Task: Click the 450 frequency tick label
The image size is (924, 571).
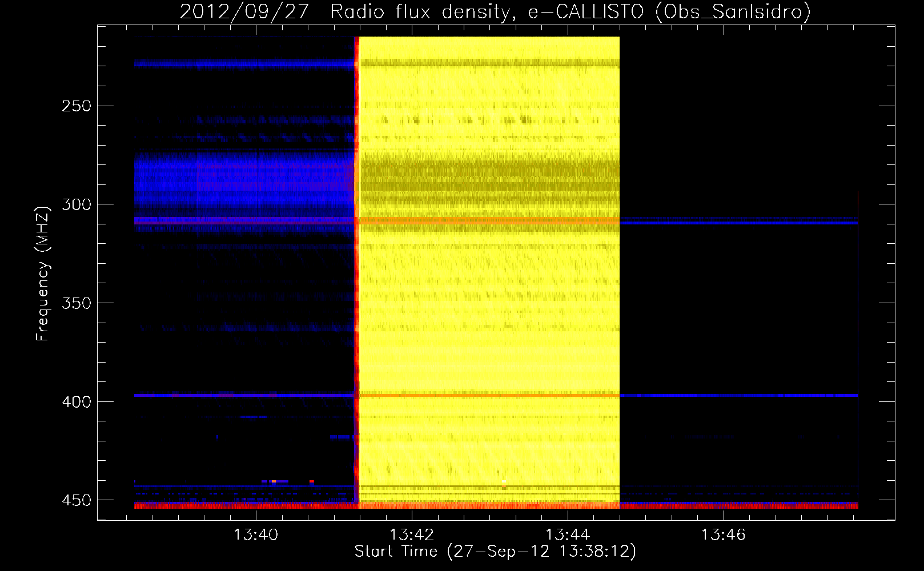Action: (77, 500)
